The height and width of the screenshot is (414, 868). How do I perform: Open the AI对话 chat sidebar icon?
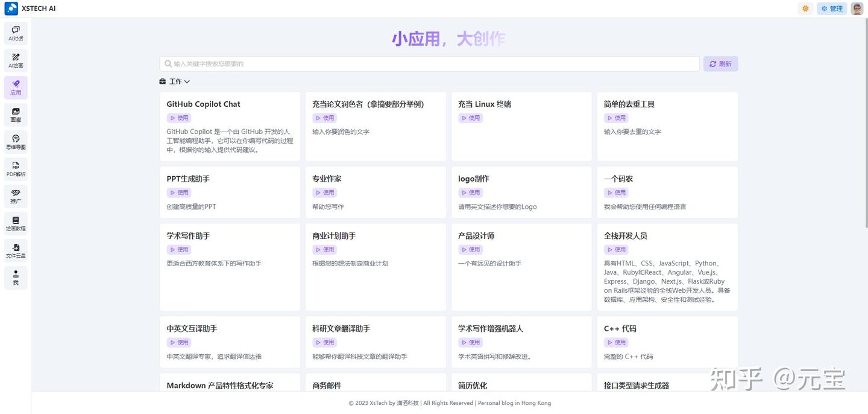[x=16, y=33]
